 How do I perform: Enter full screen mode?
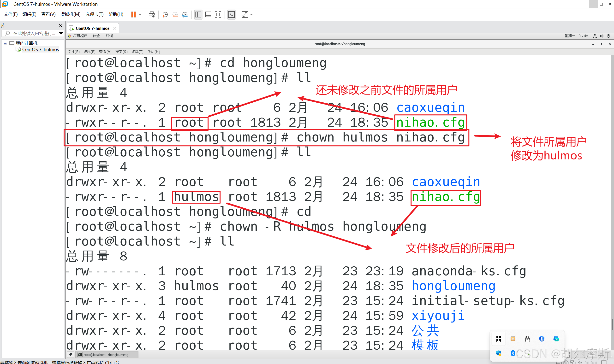(x=218, y=14)
